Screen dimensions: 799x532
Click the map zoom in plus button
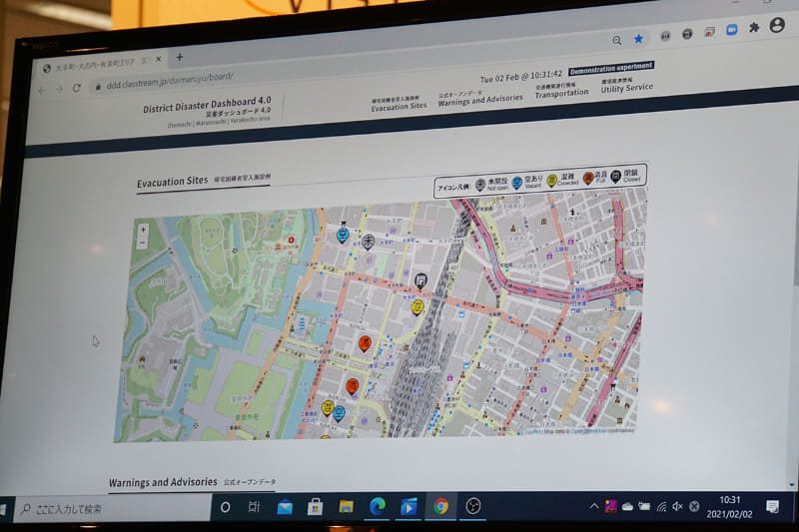(143, 231)
